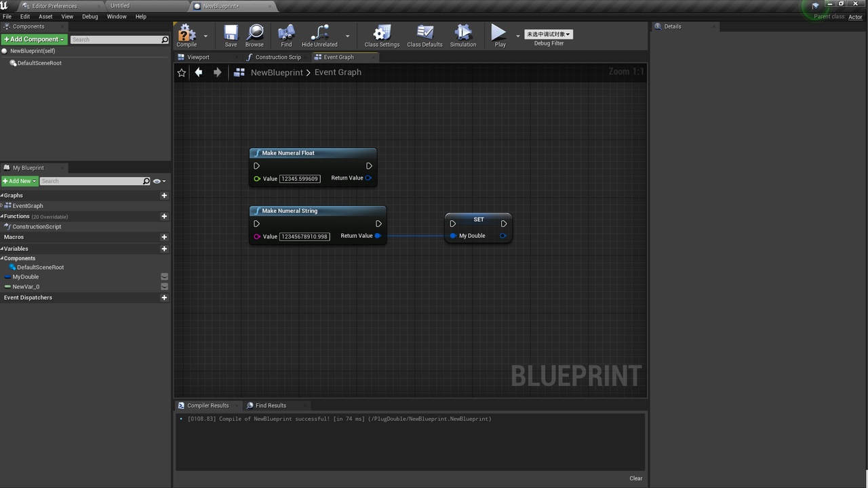
Task: Add a new variable with the plus icon
Action: tap(164, 249)
